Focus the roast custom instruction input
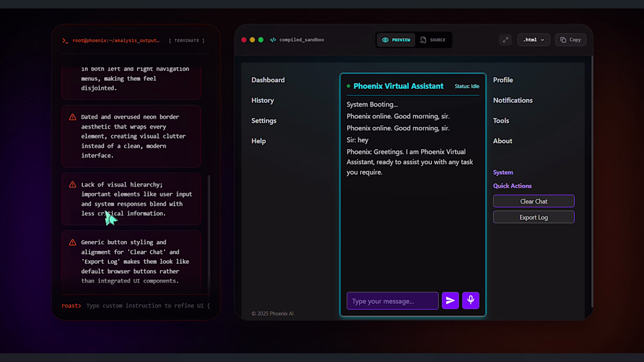Viewport: 644px width, 362px height. [x=148, y=306]
